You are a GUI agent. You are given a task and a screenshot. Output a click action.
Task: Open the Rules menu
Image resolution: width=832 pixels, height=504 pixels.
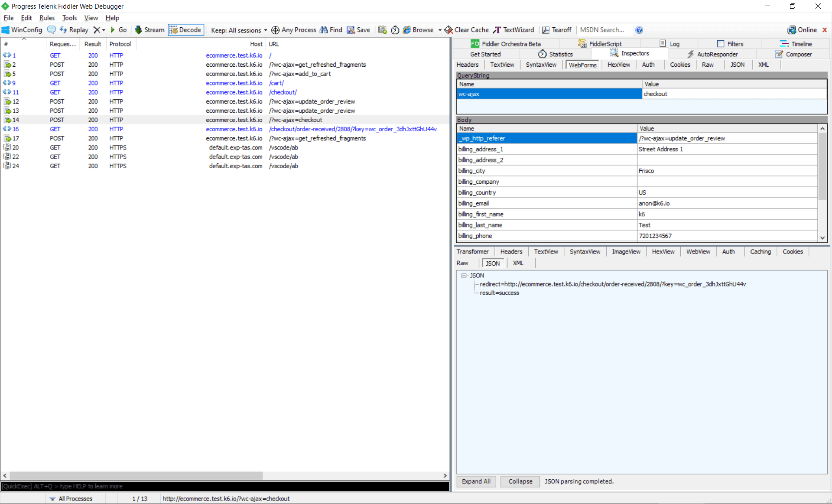point(46,18)
